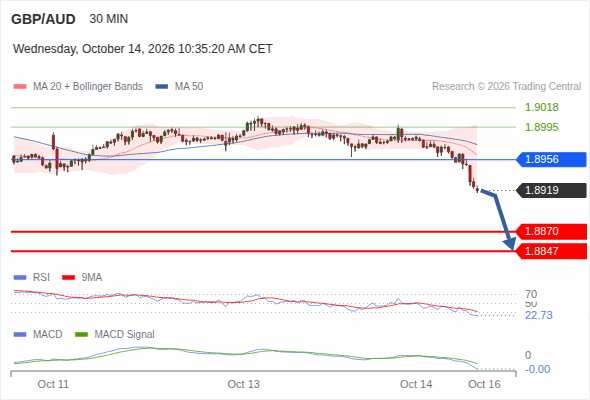Click the MACD Signal legend swatch
This screenshot has width=590, height=400.
[81, 335]
